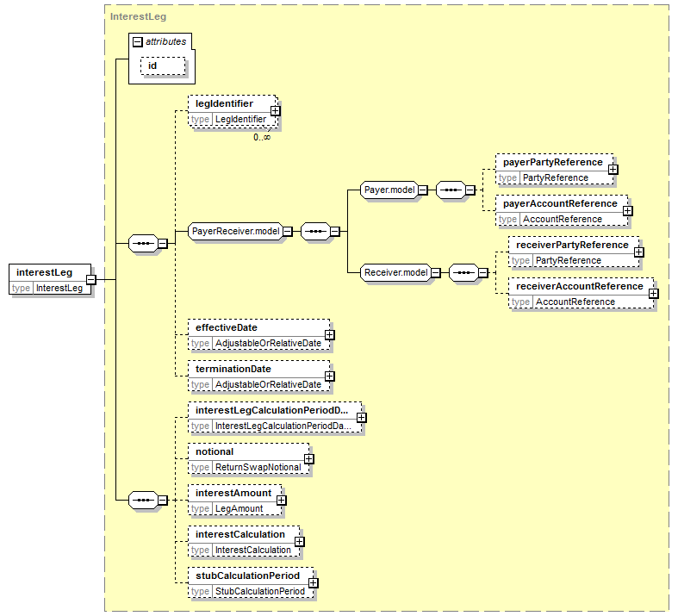
Task: Collapse the interestLeg root element
Action: (90, 280)
